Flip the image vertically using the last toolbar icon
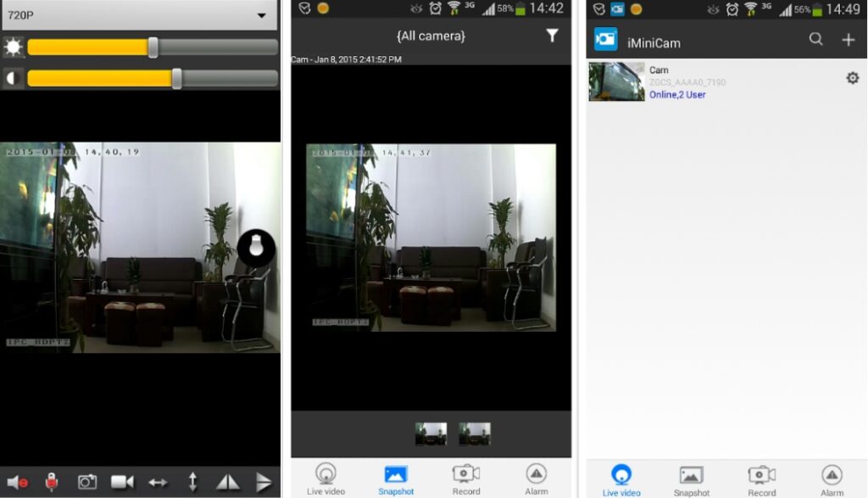 coord(264,482)
